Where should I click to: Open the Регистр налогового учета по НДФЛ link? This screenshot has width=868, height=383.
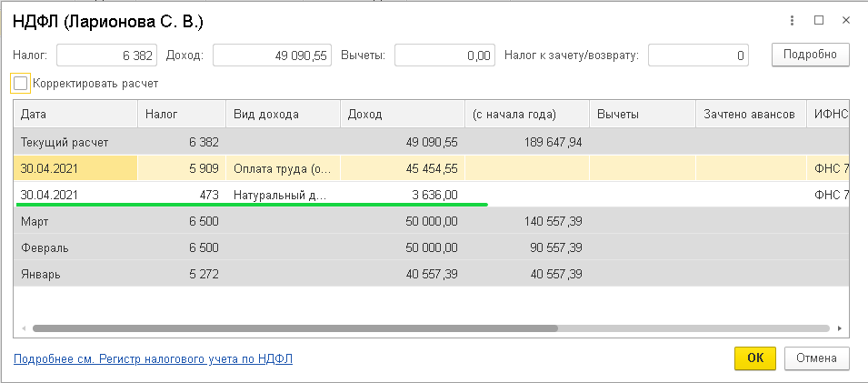tap(153, 359)
